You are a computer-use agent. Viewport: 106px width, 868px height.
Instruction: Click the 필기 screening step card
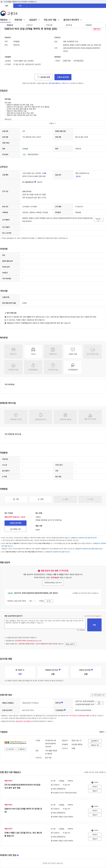click(65, 499)
